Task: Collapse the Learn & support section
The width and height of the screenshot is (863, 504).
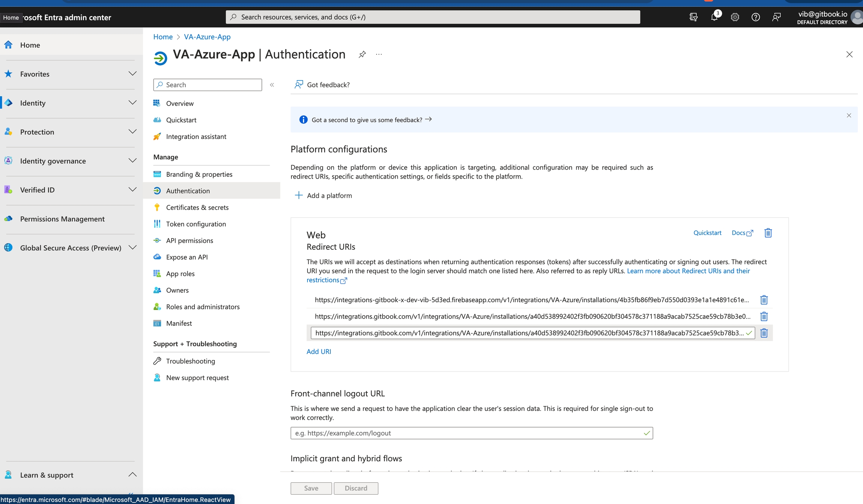Action: tap(132, 475)
